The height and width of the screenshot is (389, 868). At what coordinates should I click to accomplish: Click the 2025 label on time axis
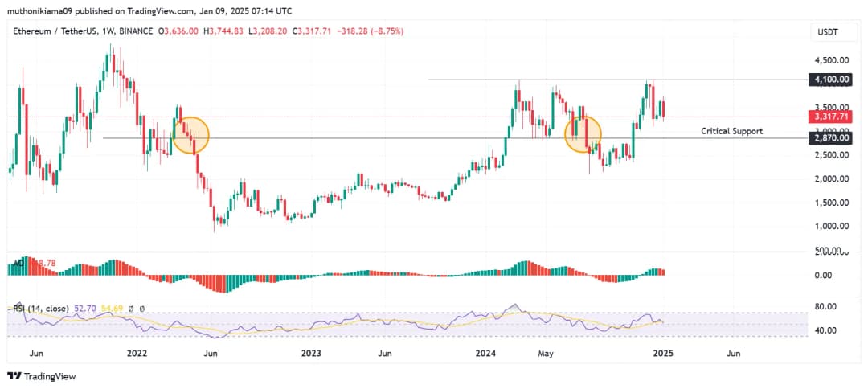(x=662, y=353)
